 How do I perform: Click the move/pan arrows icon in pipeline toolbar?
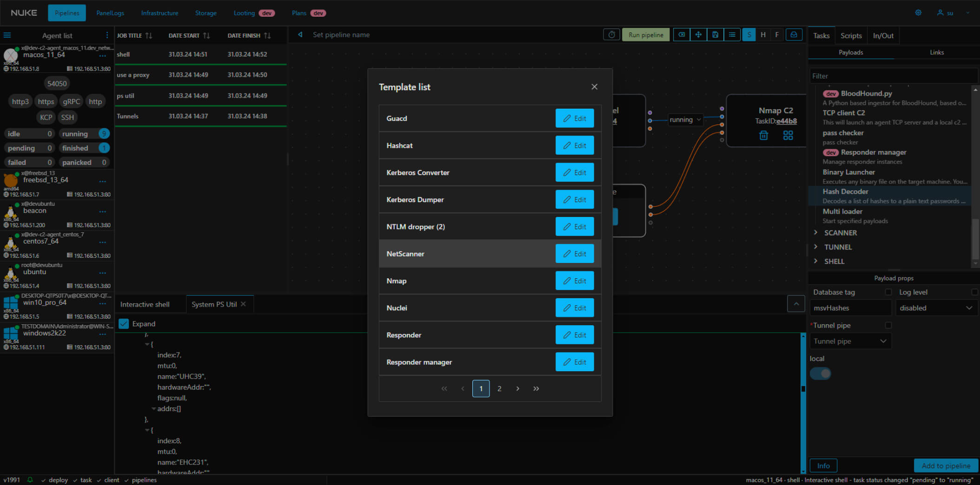pos(698,35)
